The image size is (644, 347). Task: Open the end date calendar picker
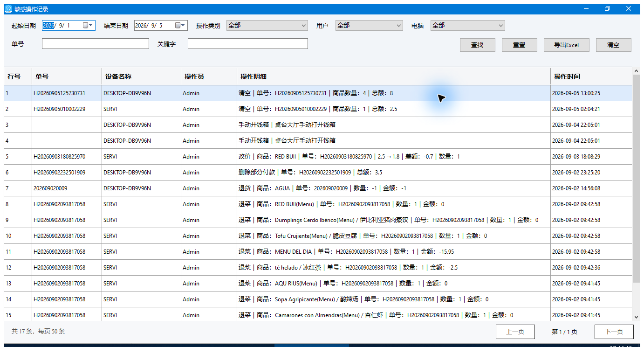coord(180,26)
